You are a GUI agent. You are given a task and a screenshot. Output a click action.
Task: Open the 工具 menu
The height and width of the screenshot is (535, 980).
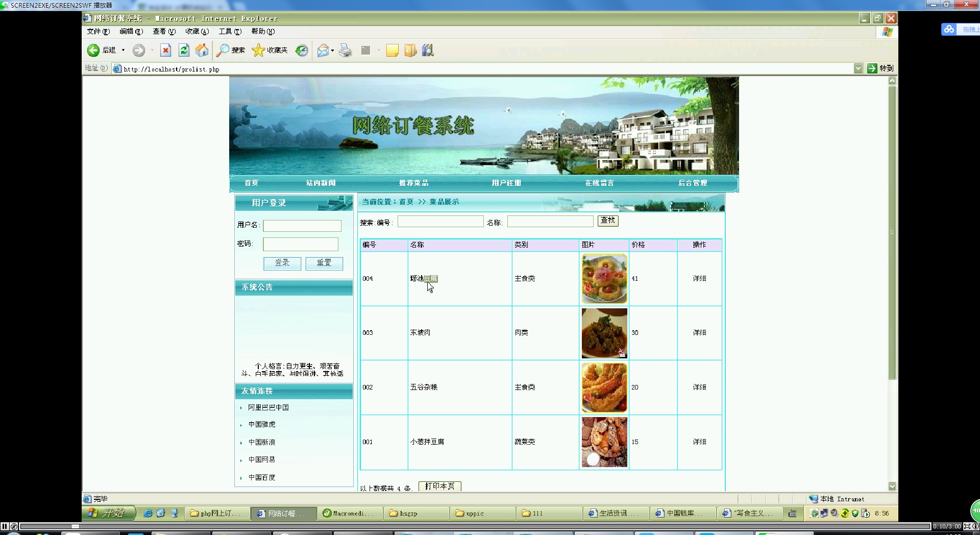tap(230, 31)
